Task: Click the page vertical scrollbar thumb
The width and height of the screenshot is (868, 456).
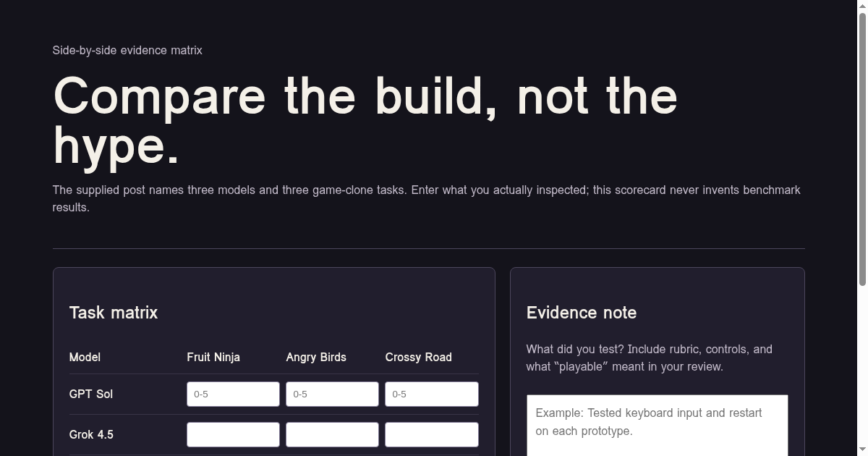Action: coord(862,148)
